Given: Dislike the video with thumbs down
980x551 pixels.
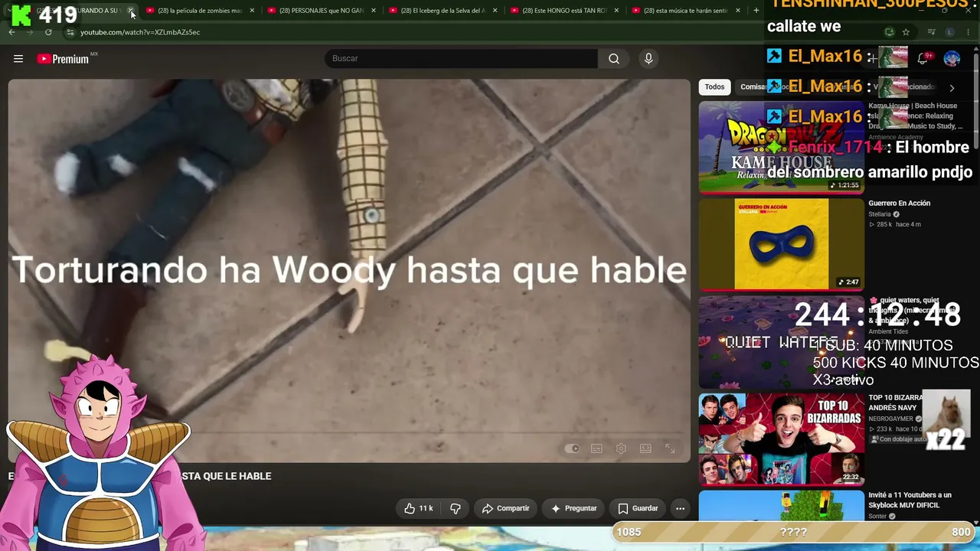Looking at the screenshot, I should [456, 508].
